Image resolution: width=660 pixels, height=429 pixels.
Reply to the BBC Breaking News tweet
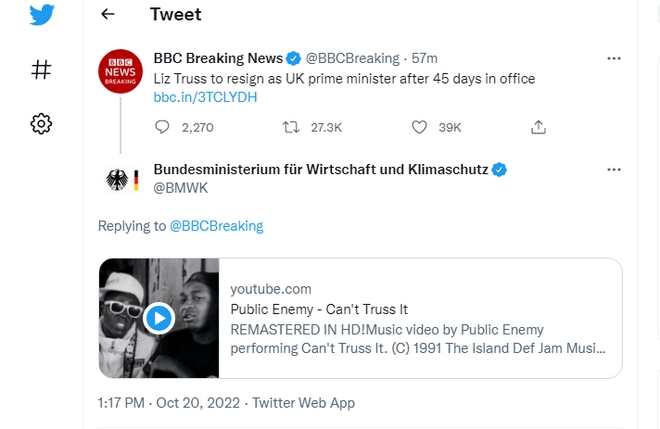pos(164,127)
